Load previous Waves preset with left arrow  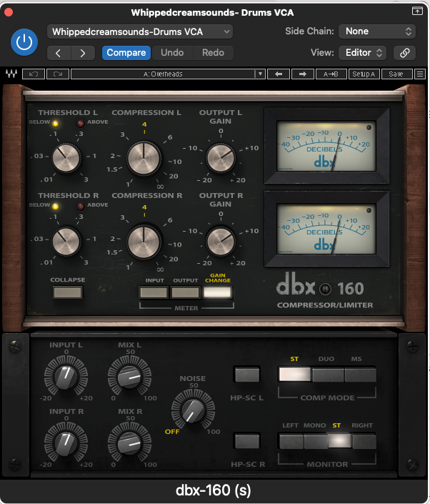(x=279, y=74)
